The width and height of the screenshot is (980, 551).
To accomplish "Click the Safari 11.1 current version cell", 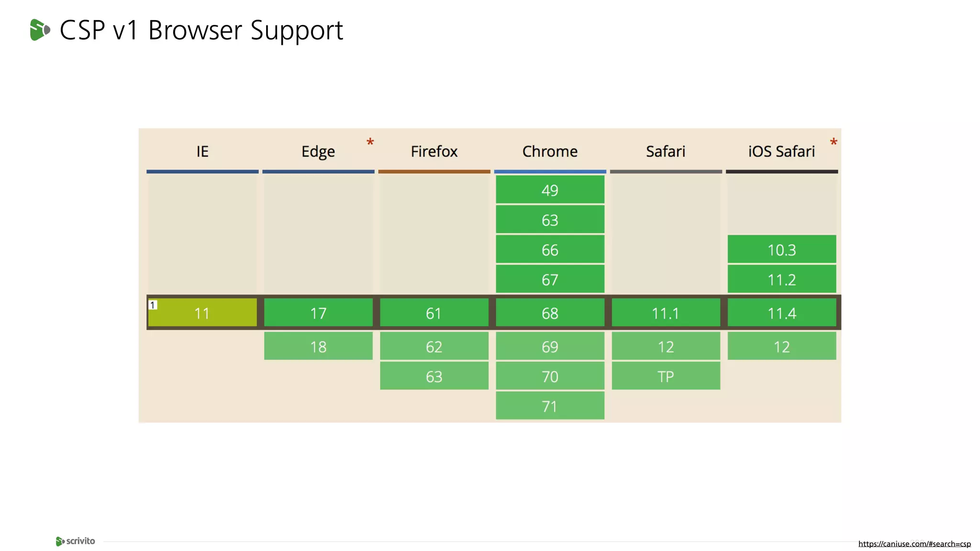I will [666, 313].
